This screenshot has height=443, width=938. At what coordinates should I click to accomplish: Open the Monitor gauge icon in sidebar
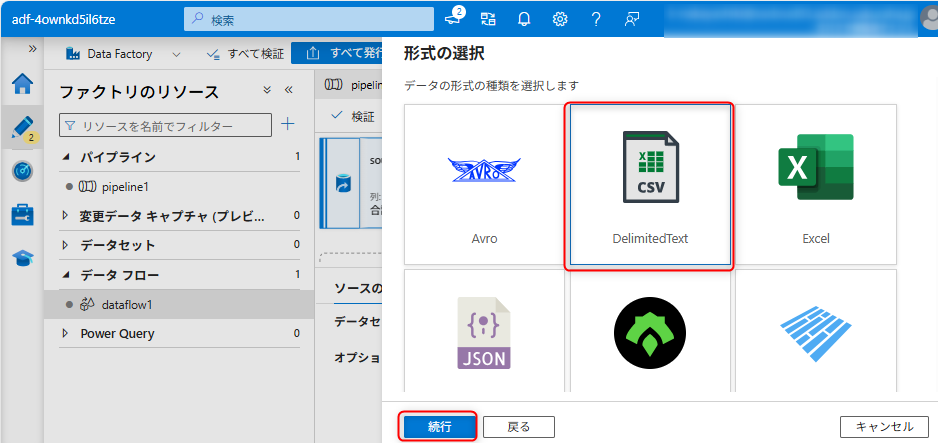click(23, 172)
